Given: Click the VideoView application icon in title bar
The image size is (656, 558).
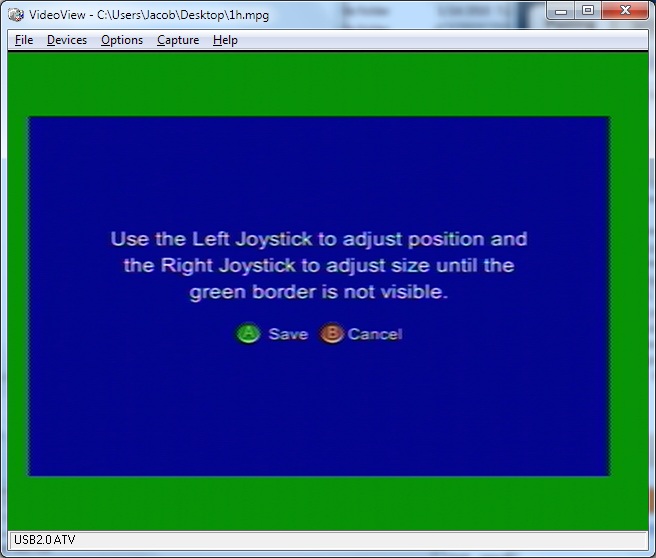Looking at the screenshot, I should coord(16,15).
